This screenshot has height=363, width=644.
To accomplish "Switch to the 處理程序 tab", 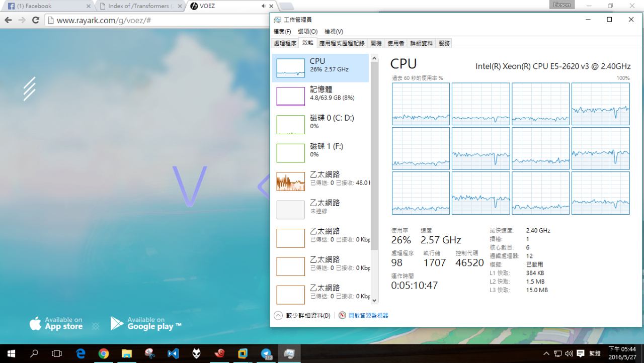I will (285, 43).
